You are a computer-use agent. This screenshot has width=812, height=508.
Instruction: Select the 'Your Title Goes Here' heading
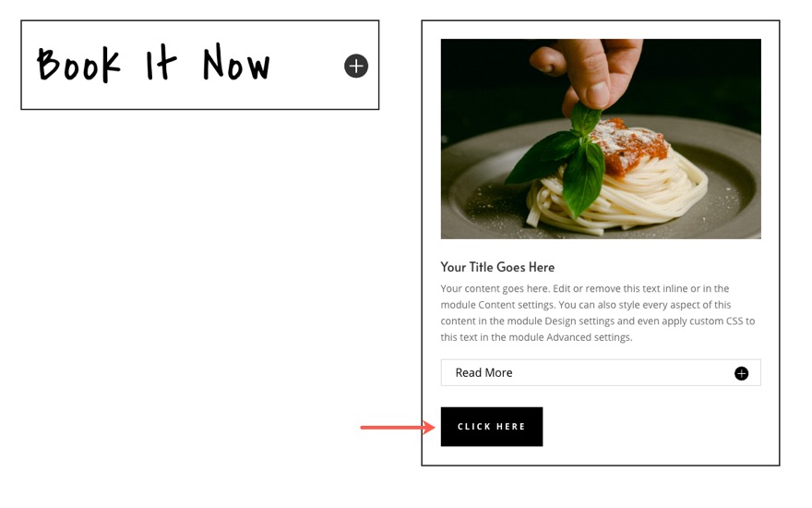tap(497, 267)
